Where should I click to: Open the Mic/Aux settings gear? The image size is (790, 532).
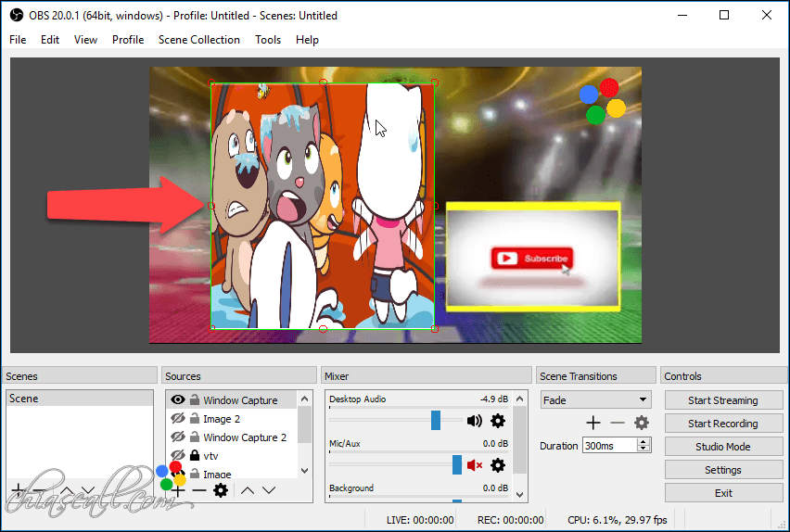498,465
